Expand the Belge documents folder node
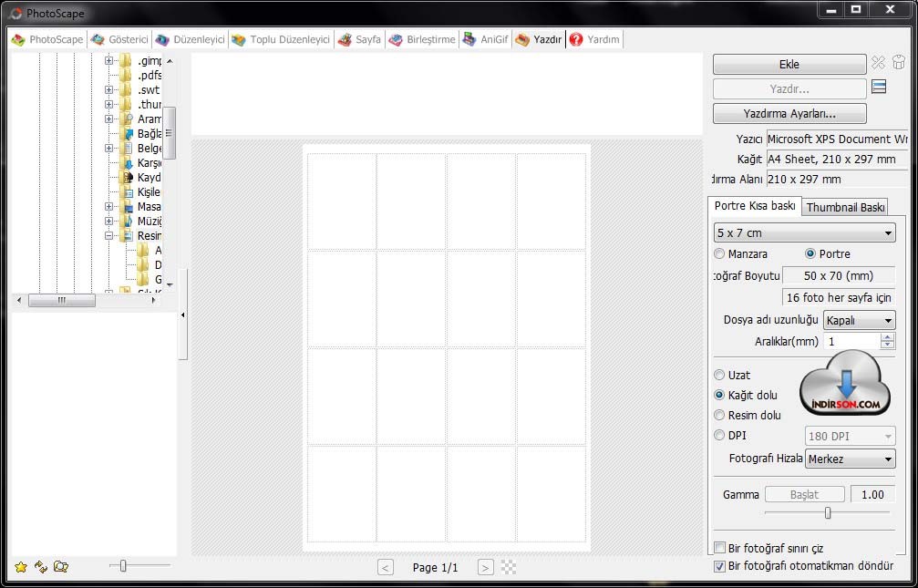This screenshot has height=588, width=918. point(108,149)
